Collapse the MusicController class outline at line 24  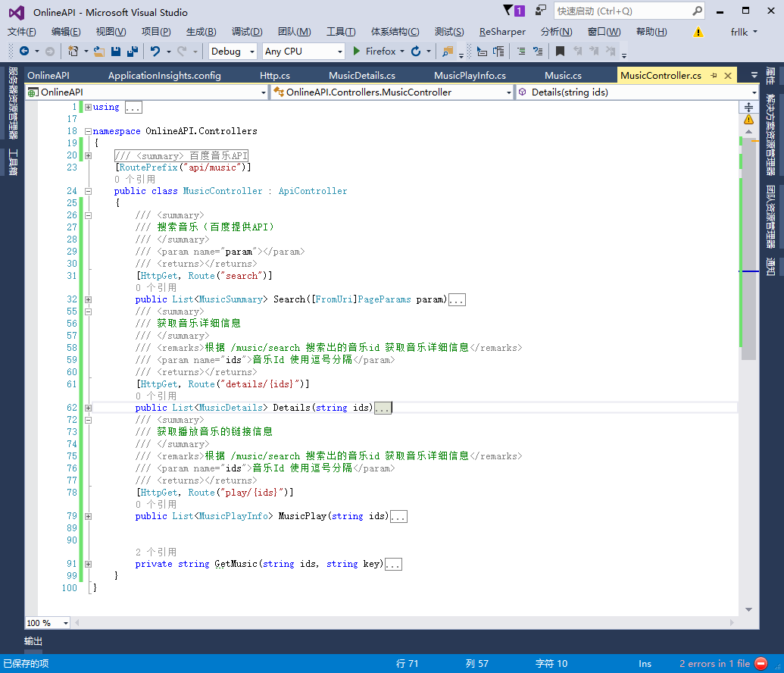pyautogui.click(x=89, y=191)
